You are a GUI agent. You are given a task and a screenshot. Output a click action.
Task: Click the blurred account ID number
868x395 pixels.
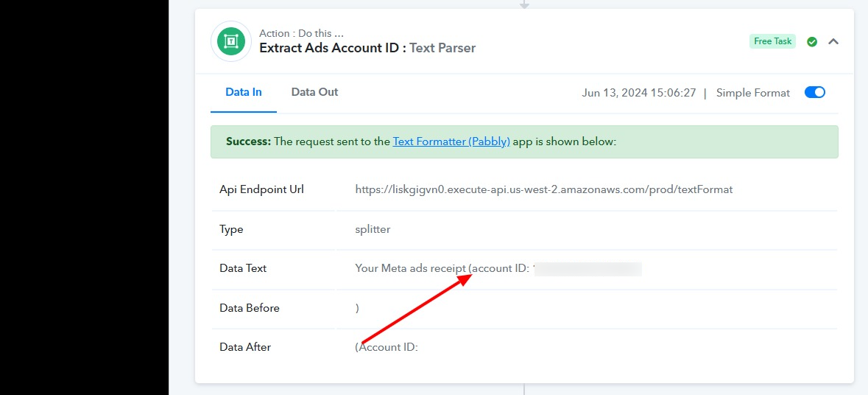point(588,269)
